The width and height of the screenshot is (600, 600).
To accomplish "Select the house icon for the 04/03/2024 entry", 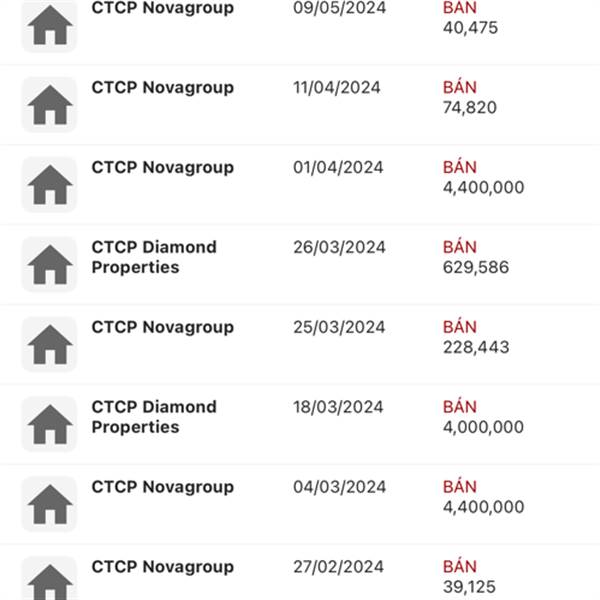I will [x=49, y=504].
